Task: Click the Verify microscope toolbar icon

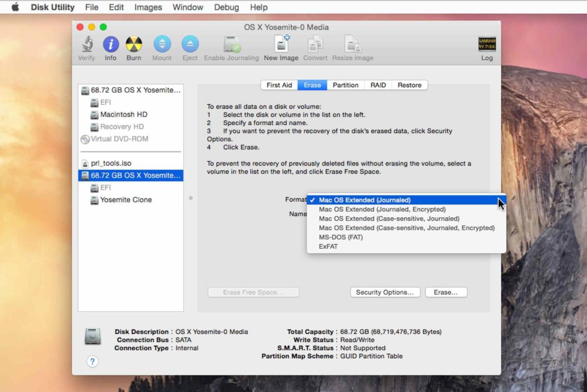Action: [87, 45]
